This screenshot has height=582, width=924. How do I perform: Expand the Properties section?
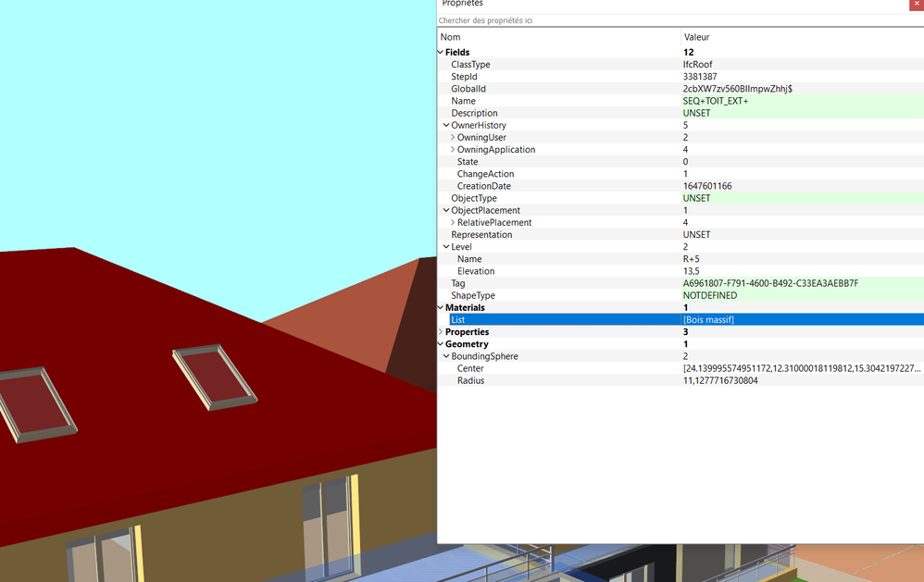pos(440,332)
